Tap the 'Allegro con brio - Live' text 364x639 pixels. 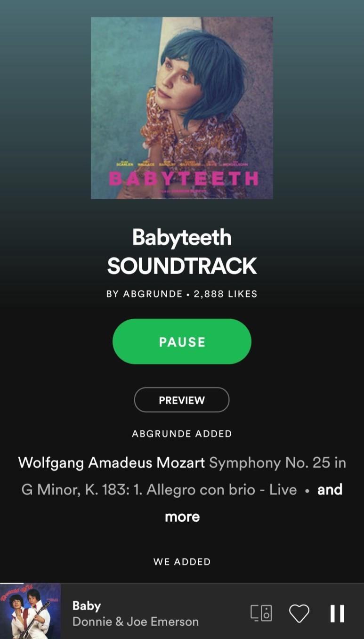222,490
